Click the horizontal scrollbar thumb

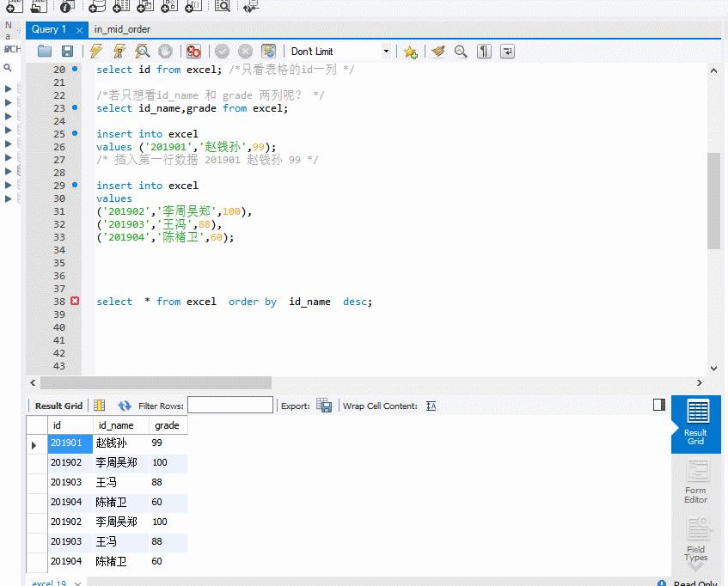[x=156, y=382]
